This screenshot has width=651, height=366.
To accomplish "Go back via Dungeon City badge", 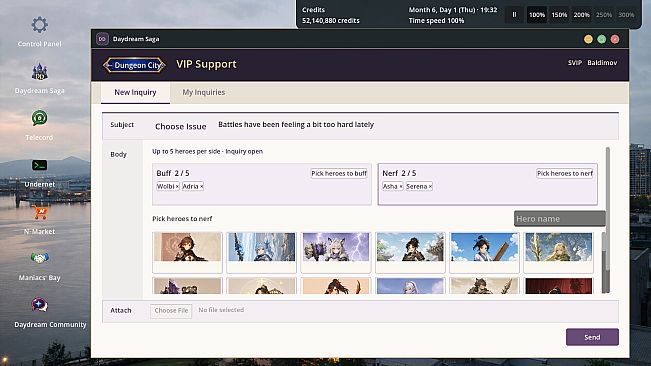I will pyautogui.click(x=134, y=65).
